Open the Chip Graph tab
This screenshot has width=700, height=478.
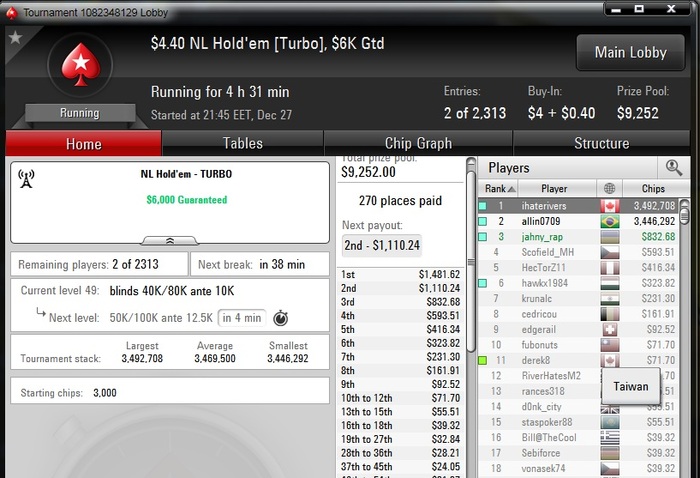click(x=418, y=143)
